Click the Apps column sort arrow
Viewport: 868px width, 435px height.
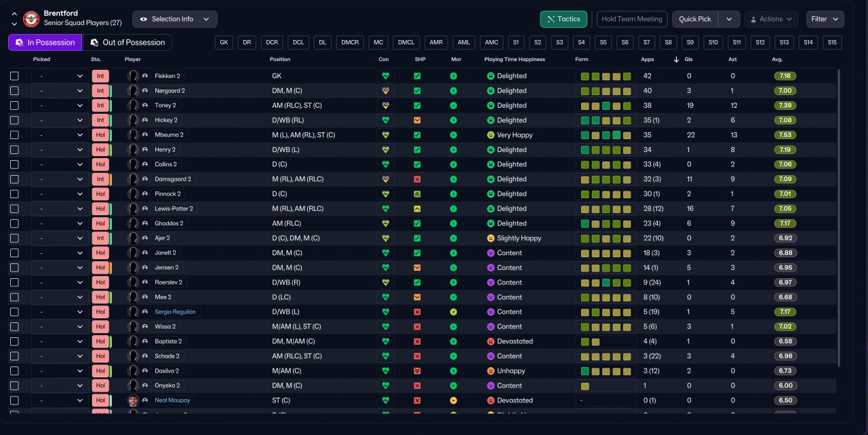point(676,60)
